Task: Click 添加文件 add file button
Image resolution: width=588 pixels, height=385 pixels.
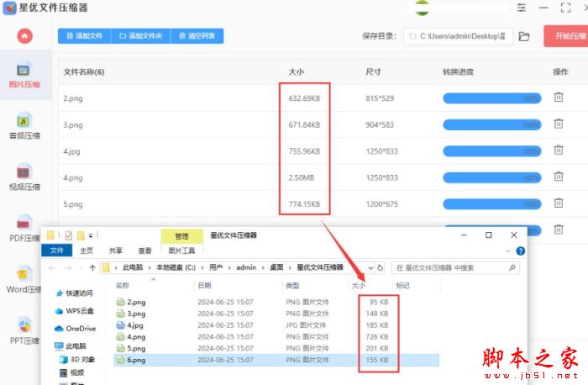Action: 84,36
